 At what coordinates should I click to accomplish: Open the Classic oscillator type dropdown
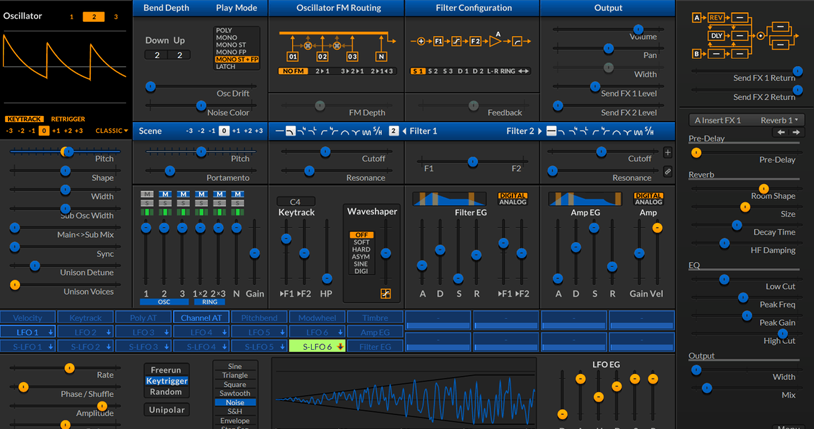(x=110, y=131)
